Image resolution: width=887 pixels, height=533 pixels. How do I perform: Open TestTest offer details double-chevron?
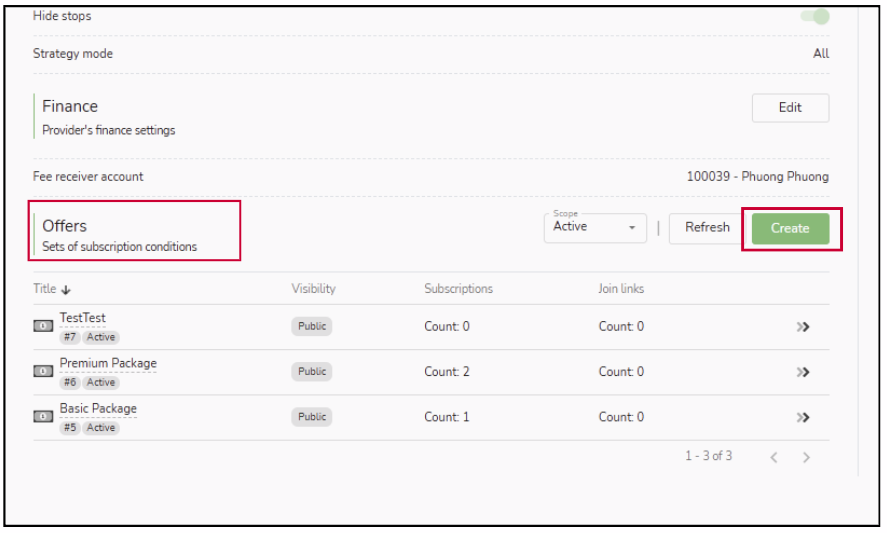pyautogui.click(x=802, y=327)
